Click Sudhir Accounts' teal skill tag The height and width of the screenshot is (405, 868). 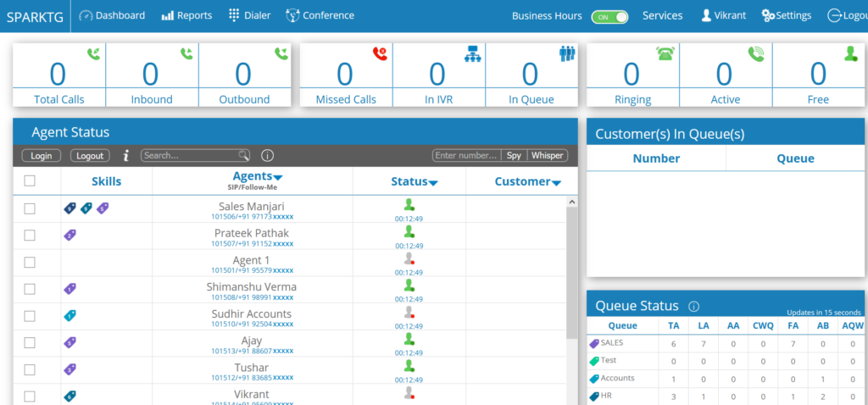[70, 316]
